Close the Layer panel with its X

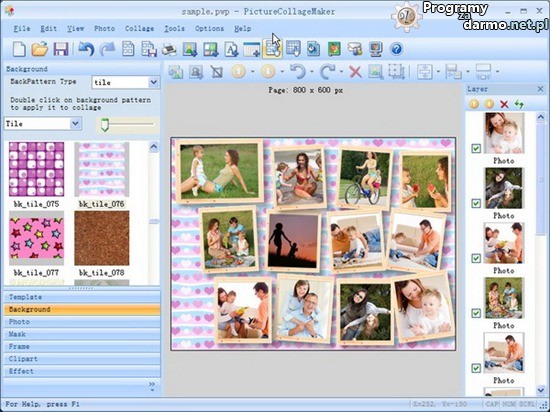pyautogui.click(x=541, y=89)
